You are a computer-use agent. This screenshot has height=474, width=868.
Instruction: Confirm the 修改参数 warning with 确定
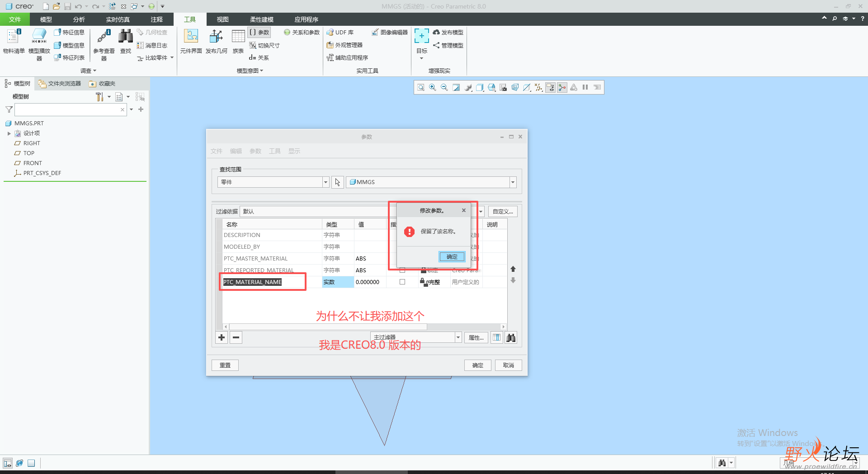pyautogui.click(x=452, y=257)
